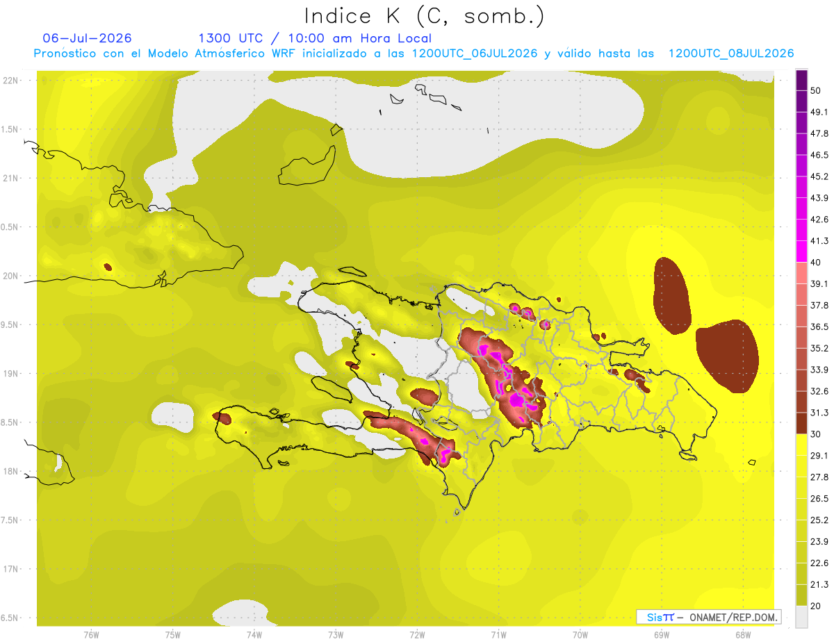Click the '74W' longitude label
This screenshot has height=644, width=834.
254,635
